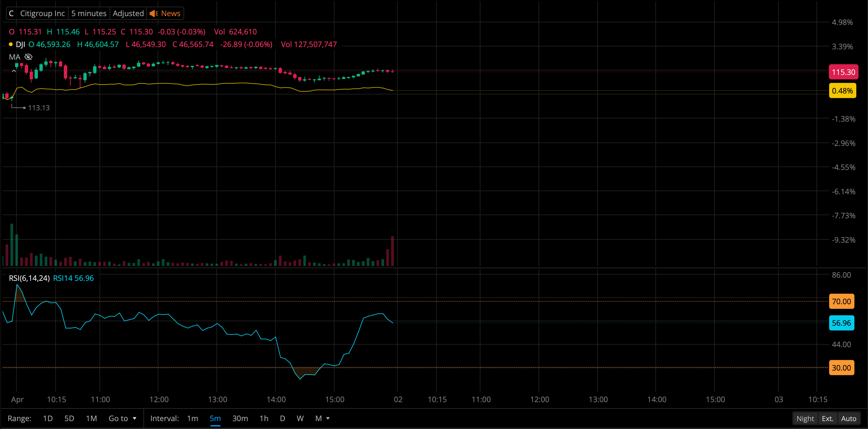
Task: Click the Adjusted price setting
Action: pos(128,14)
